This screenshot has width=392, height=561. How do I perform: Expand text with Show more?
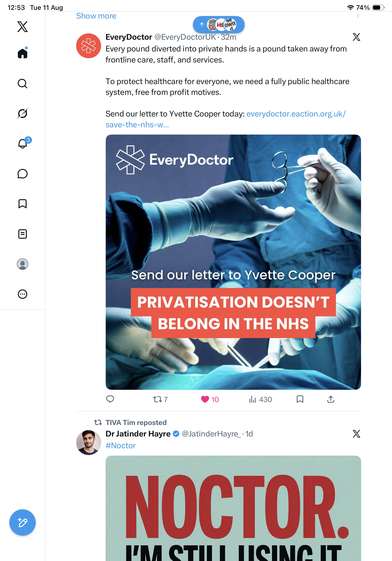point(96,16)
